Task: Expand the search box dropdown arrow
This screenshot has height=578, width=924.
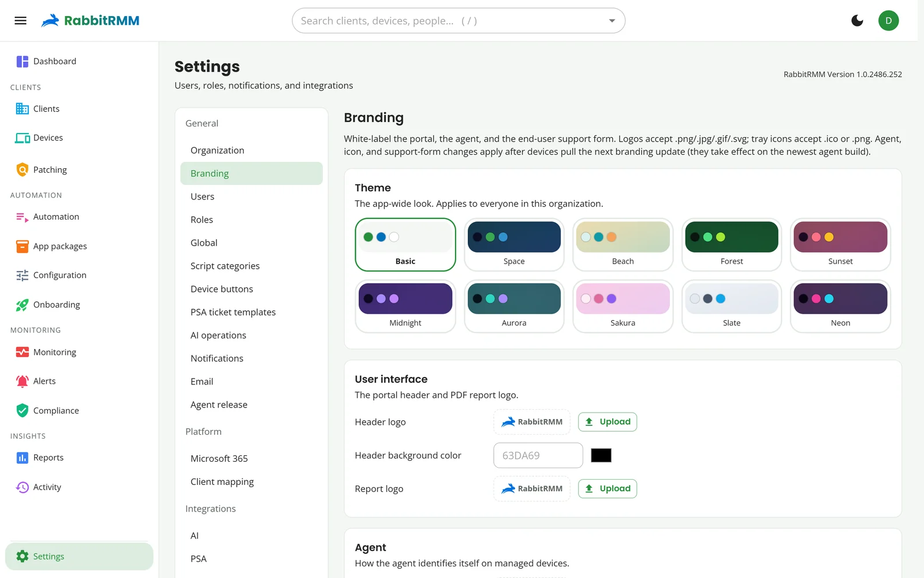Action: 612,21
